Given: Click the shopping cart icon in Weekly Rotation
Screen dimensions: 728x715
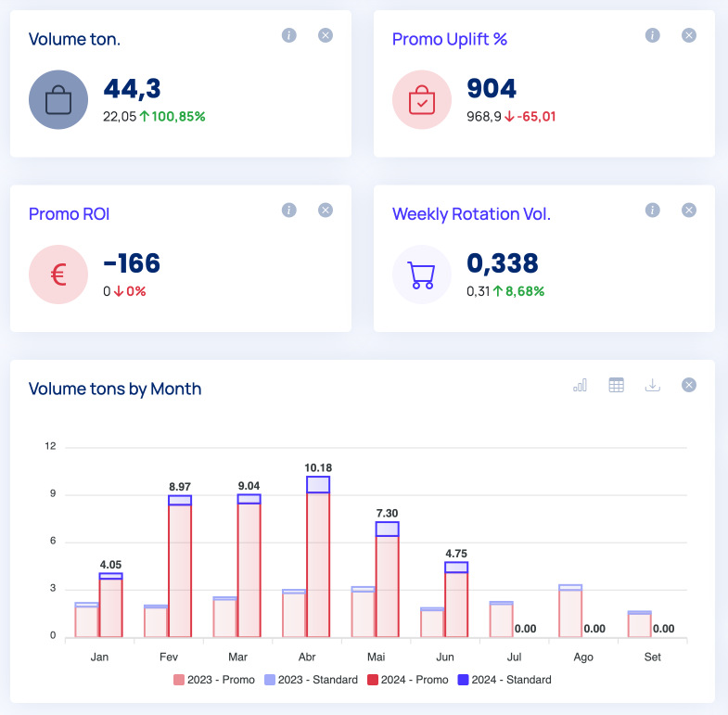Looking at the screenshot, I should 422,275.
